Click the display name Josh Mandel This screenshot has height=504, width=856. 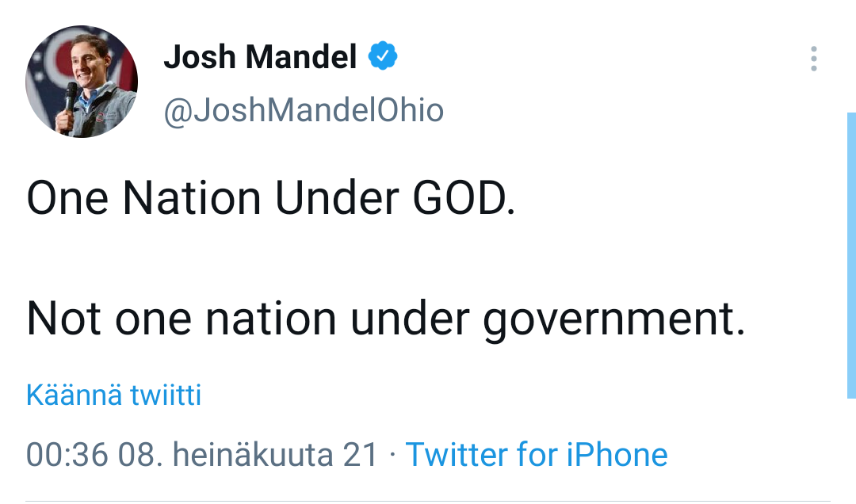pyautogui.click(x=260, y=57)
